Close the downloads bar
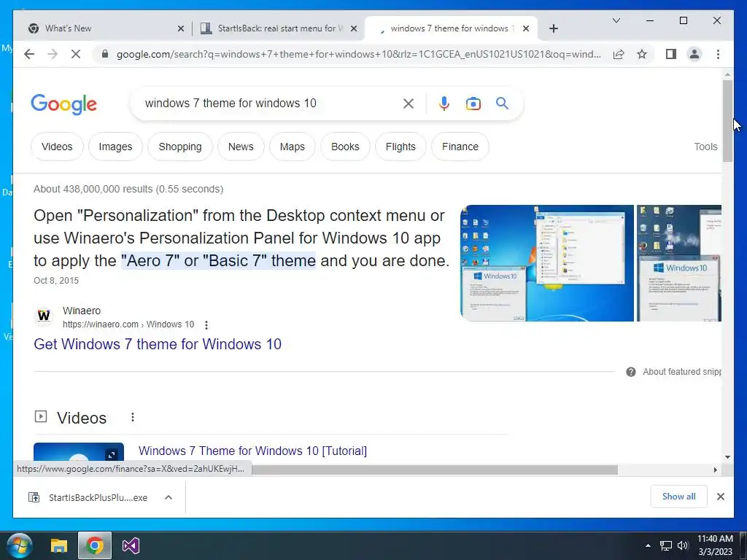Image resolution: width=747 pixels, height=560 pixels. [720, 497]
